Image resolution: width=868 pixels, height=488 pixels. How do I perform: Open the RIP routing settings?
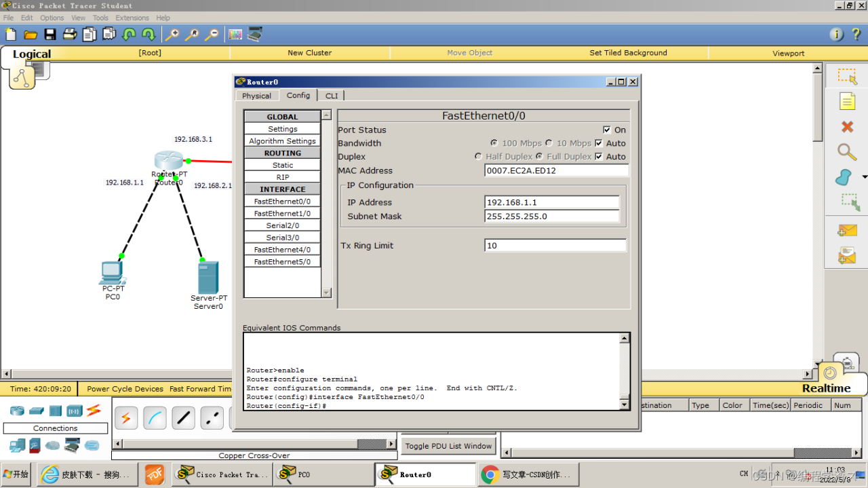[x=282, y=177]
